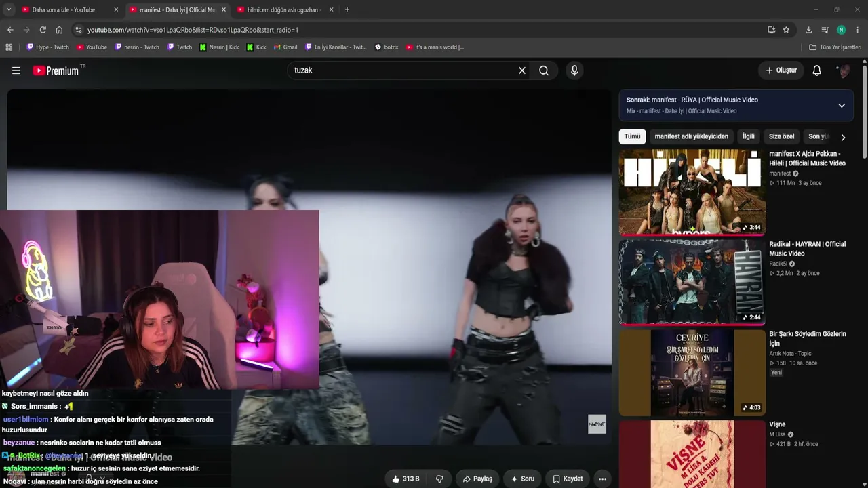Open Bir Şarkı Söyledim thumbnail
The height and width of the screenshot is (488, 868).
(x=692, y=373)
